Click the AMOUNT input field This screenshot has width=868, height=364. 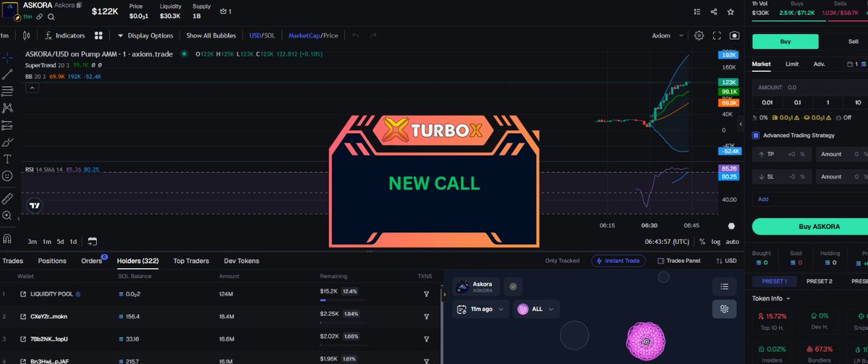tap(810, 87)
